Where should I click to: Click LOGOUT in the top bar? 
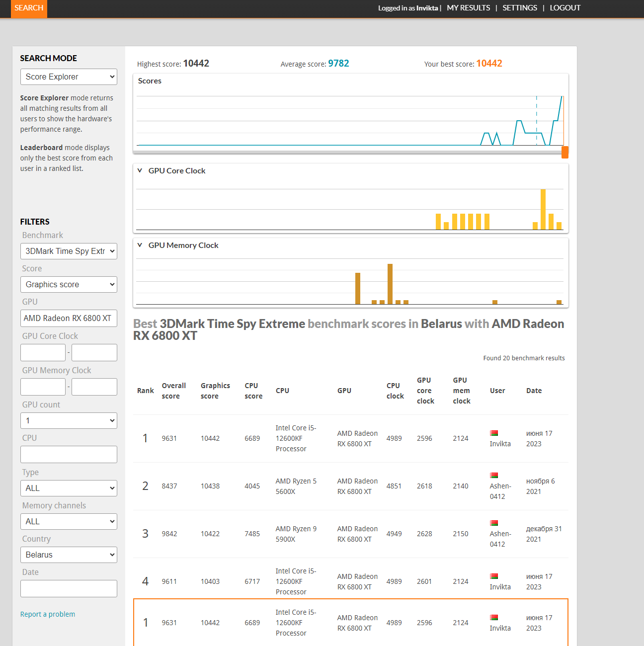pos(565,8)
